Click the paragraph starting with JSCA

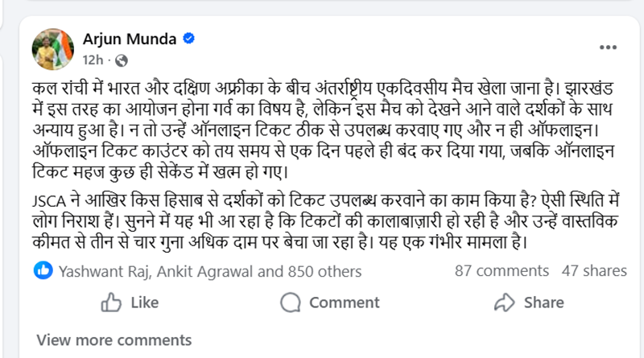pyautogui.click(x=322, y=223)
